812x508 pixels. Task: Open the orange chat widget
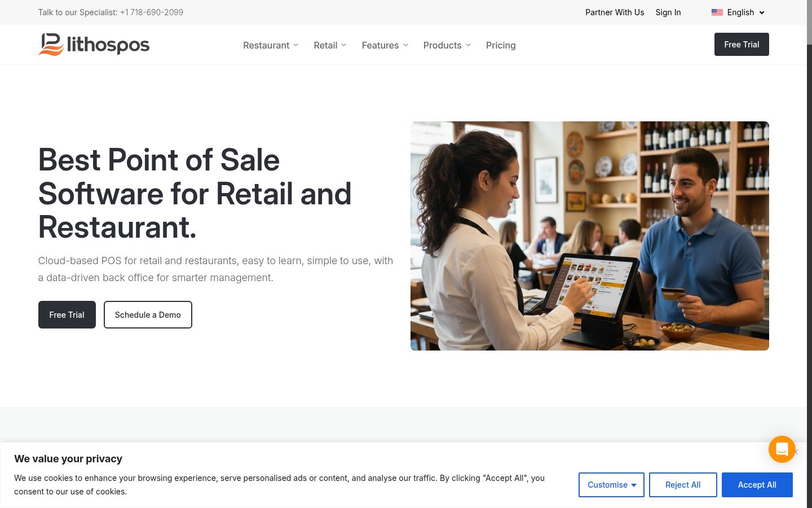click(x=782, y=449)
